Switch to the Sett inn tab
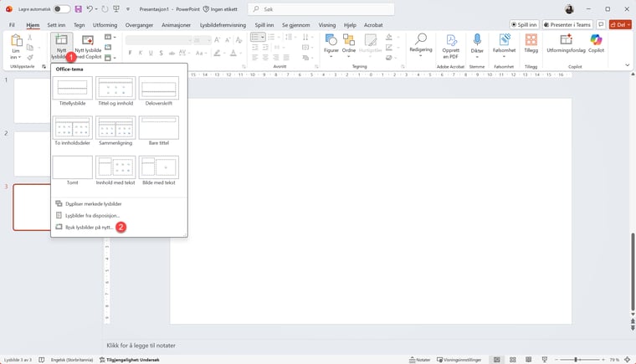 pyautogui.click(x=56, y=25)
